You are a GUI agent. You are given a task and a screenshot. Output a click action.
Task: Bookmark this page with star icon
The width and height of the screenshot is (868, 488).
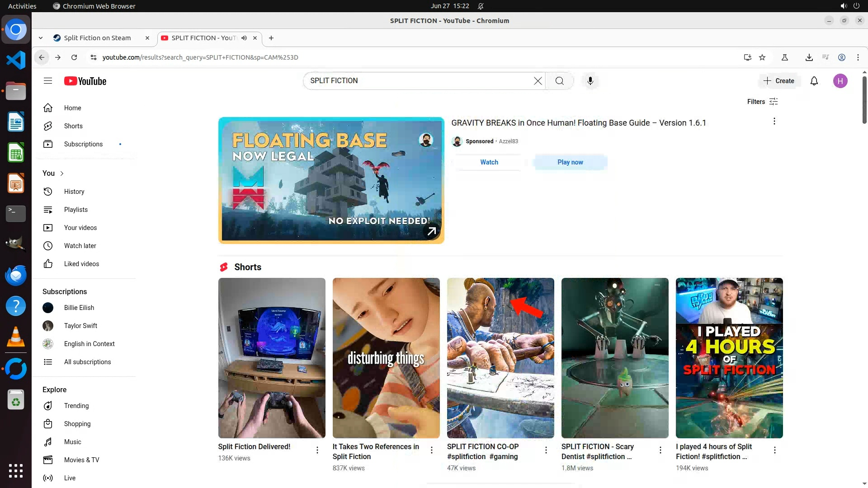(x=762, y=57)
